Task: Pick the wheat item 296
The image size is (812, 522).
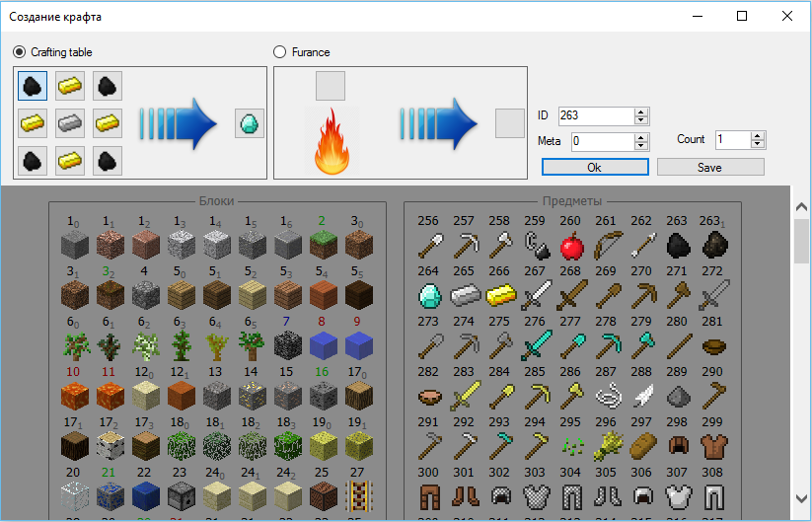Action: [x=608, y=446]
